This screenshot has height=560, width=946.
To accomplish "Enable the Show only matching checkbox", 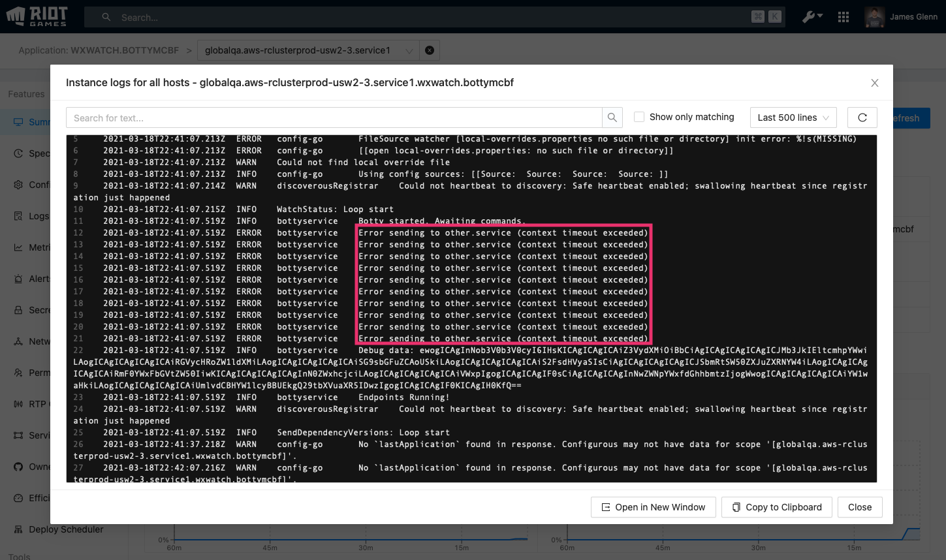I will [x=639, y=117].
